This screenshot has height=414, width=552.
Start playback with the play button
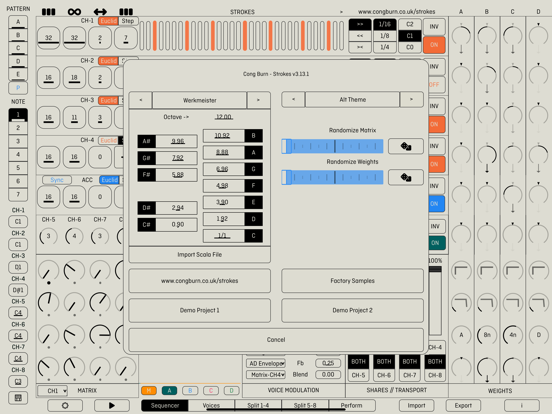[x=112, y=406]
